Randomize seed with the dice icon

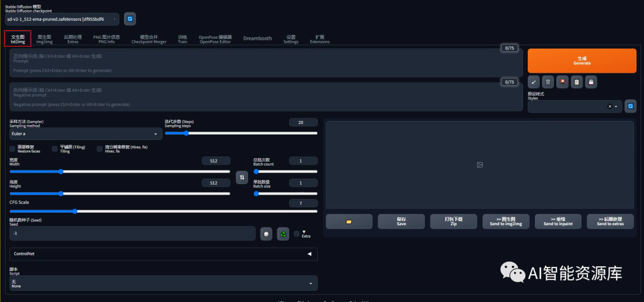coord(266,234)
